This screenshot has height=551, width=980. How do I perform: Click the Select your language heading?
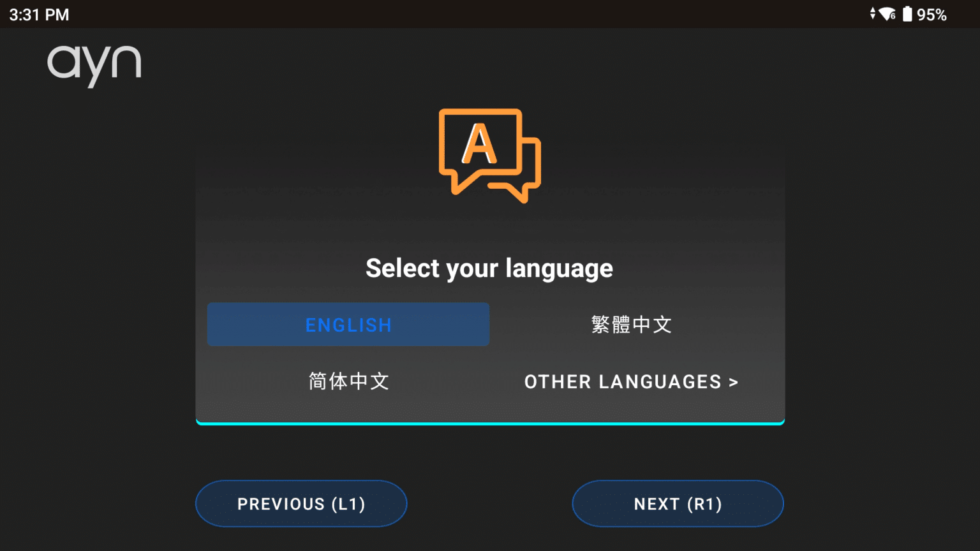[489, 268]
